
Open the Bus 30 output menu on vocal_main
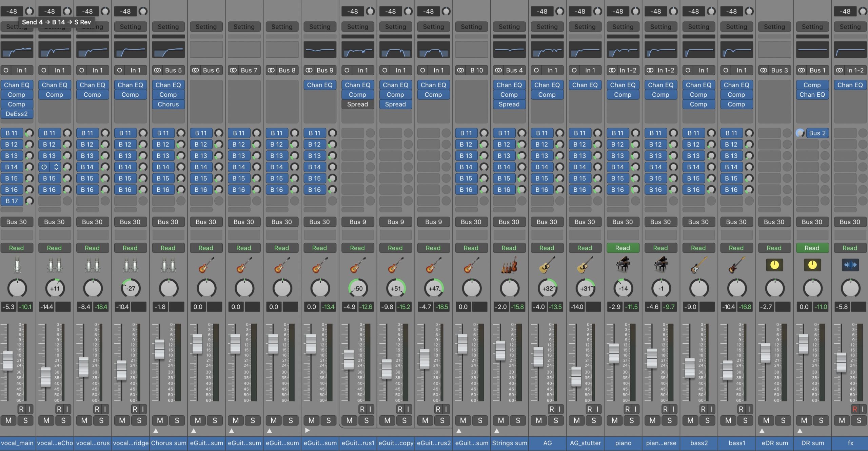coord(17,222)
